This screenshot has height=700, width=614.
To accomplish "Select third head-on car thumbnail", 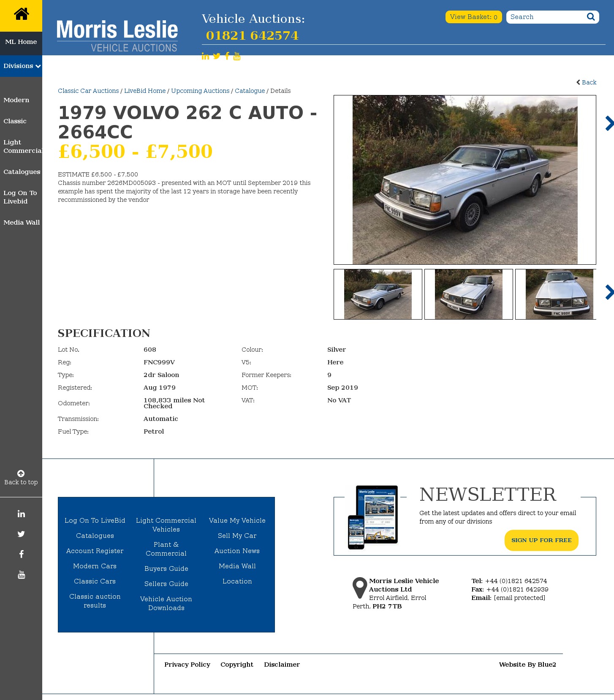I will tap(557, 294).
